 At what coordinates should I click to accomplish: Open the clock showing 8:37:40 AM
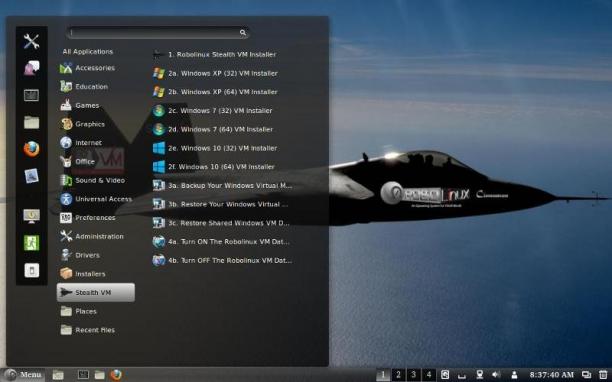coord(552,375)
